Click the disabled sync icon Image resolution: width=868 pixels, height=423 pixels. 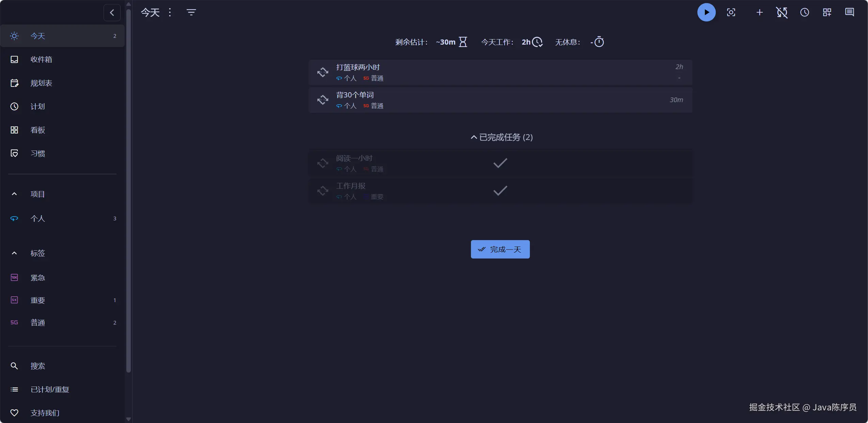tap(782, 13)
